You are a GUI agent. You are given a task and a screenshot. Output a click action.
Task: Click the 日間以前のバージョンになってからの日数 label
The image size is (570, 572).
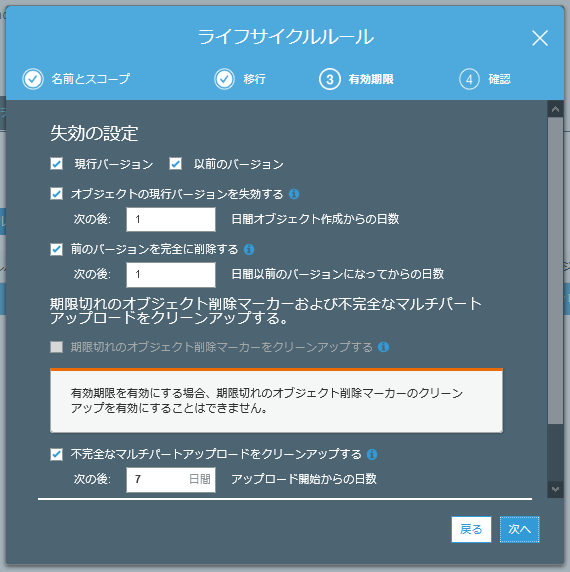[337, 274]
